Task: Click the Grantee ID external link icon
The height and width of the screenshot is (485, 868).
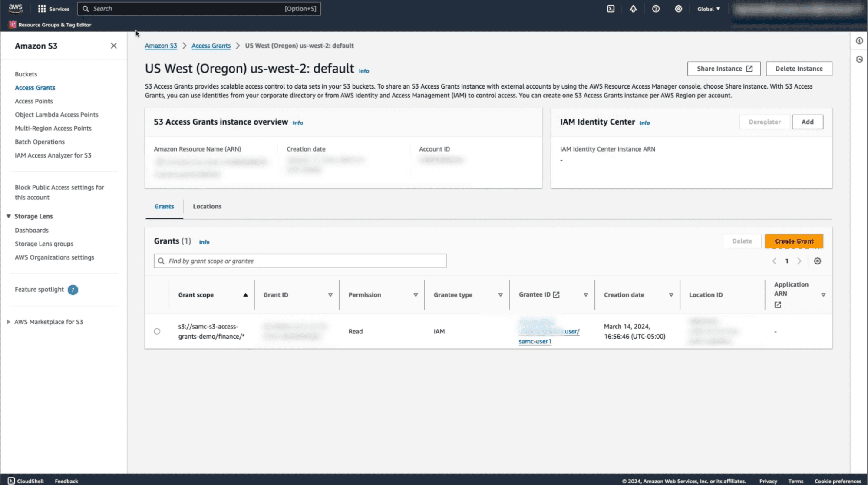Action: pos(560,294)
